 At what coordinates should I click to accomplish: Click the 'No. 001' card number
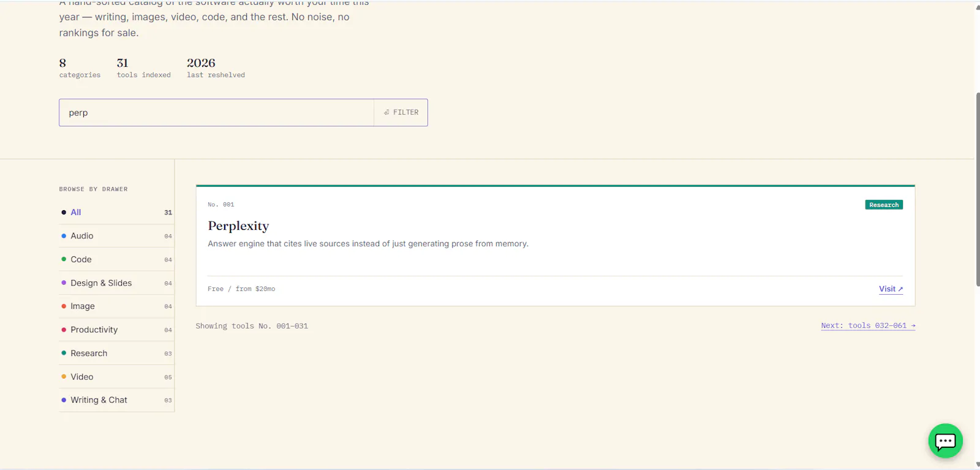click(221, 205)
